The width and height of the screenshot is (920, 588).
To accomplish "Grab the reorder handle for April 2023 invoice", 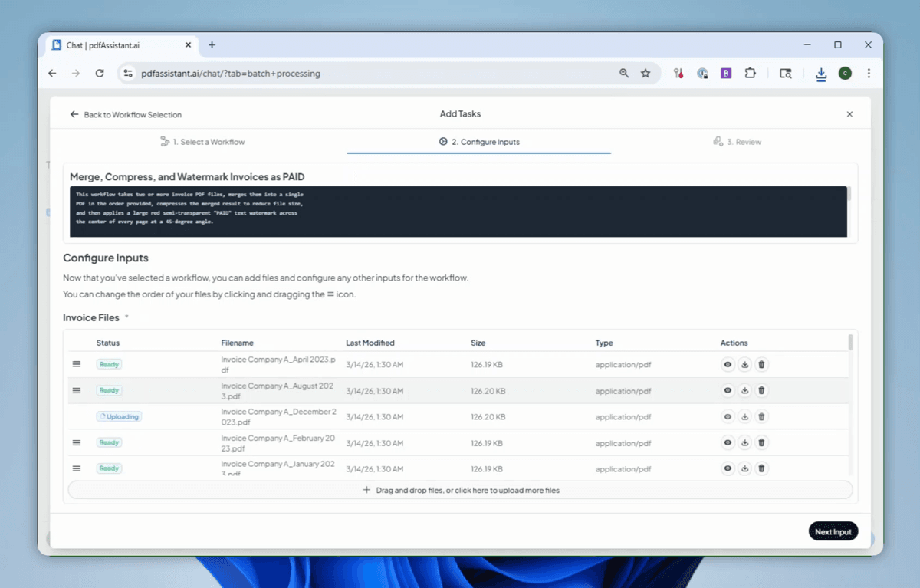I will 77,364.
